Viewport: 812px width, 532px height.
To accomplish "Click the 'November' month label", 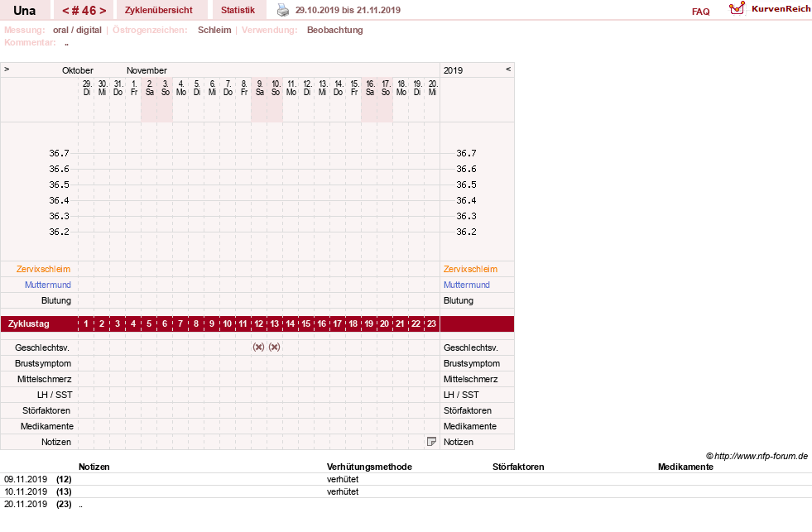I will tap(147, 70).
